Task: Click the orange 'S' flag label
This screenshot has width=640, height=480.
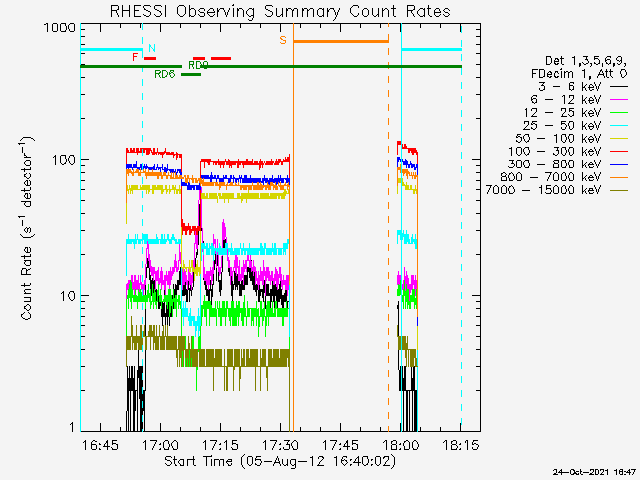Action: point(283,40)
